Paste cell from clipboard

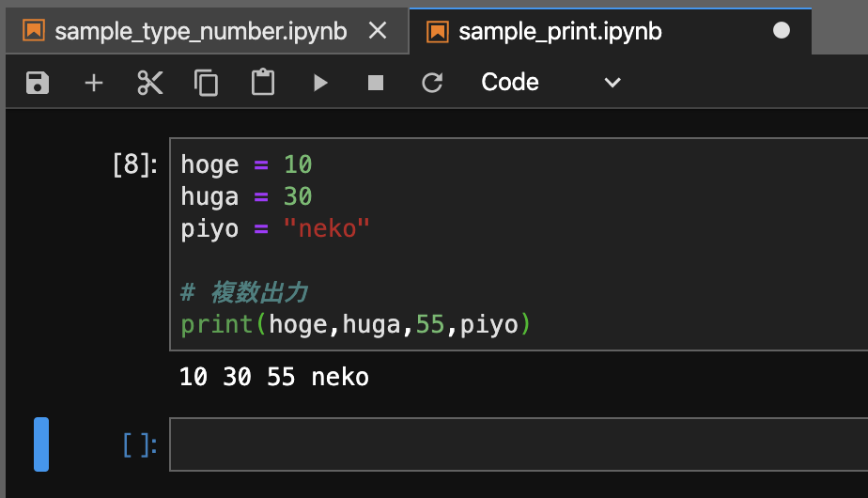tap(263, 83)
